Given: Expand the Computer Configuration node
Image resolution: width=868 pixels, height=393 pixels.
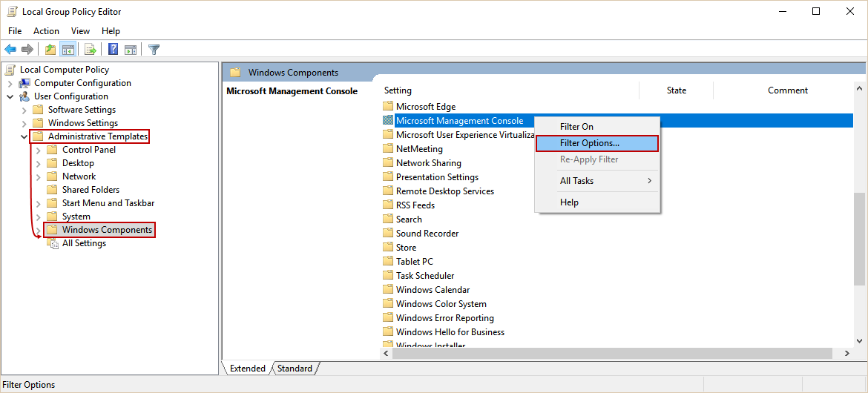Looking at the screenshot, I should pos(10,83).
